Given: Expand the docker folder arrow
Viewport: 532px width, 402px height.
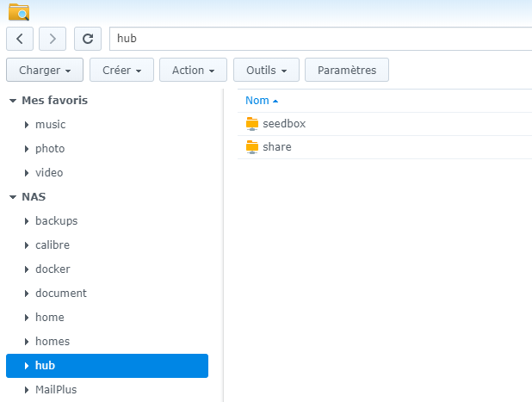Looking at the screenshot, I should (27, 269).
